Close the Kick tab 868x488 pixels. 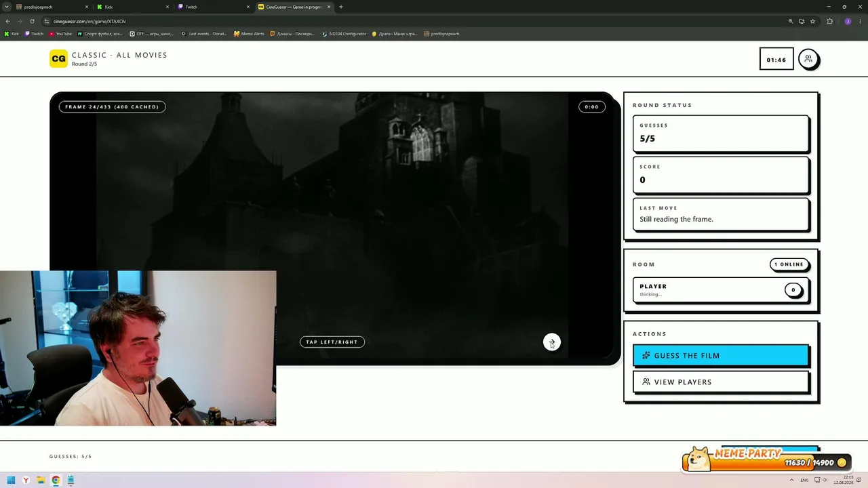[x=167, y=7]
